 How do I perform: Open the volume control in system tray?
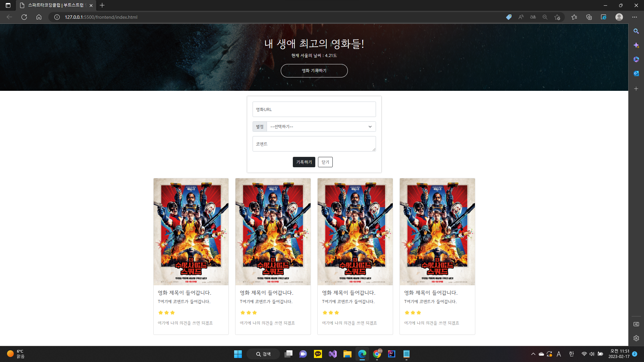click(x=592, y=354)
